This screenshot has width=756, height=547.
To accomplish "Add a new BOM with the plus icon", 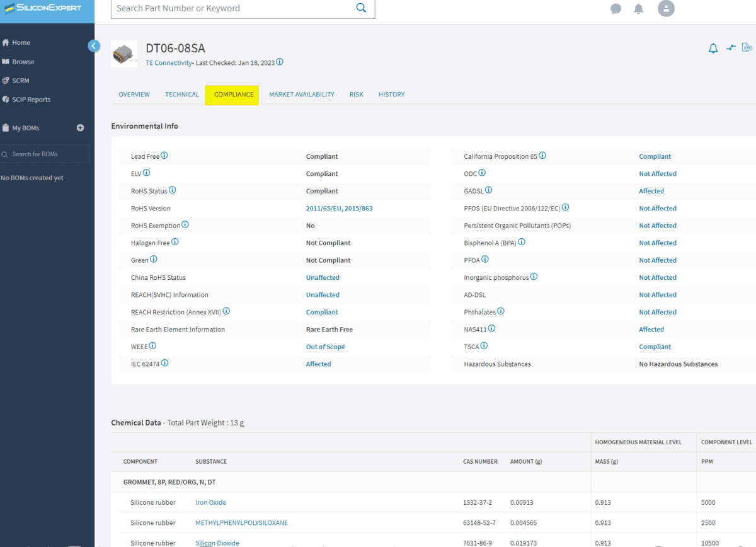I will click(80, 127).
